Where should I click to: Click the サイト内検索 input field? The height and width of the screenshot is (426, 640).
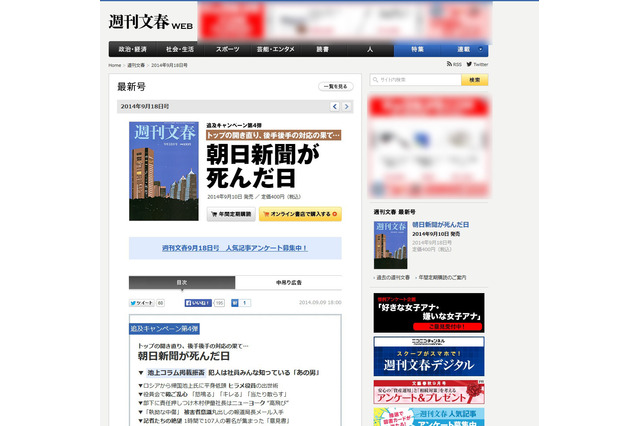coord(416,80)
